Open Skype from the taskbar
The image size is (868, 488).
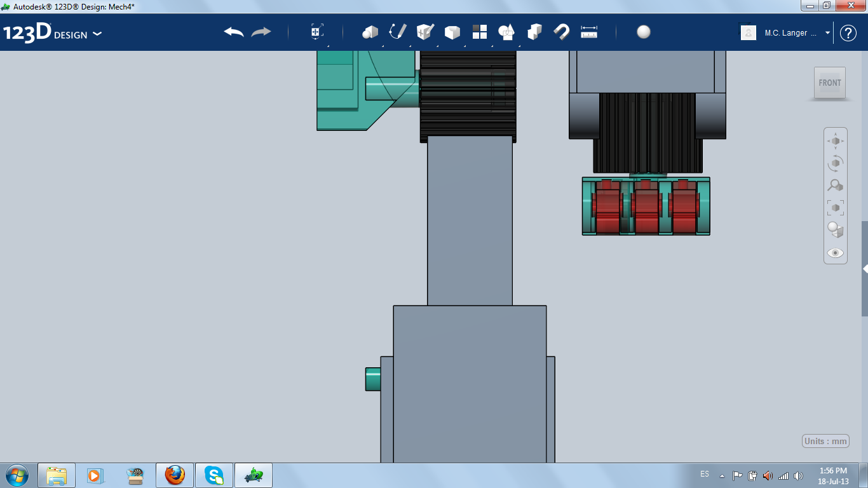coord(214,475)
